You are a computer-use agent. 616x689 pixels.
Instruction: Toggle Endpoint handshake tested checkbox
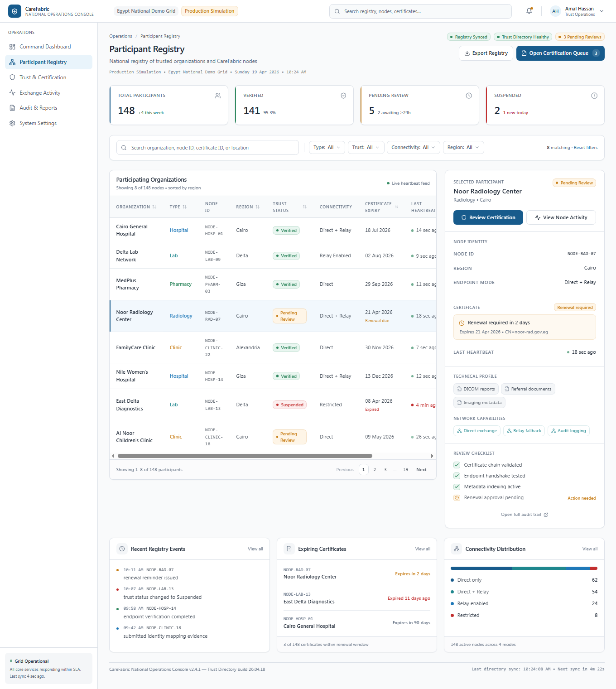point(457,476)
